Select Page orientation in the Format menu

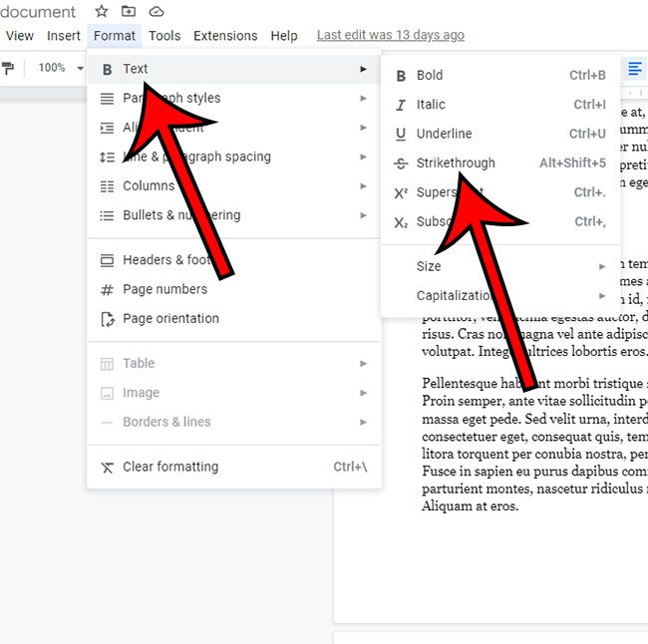coord(170,318)
